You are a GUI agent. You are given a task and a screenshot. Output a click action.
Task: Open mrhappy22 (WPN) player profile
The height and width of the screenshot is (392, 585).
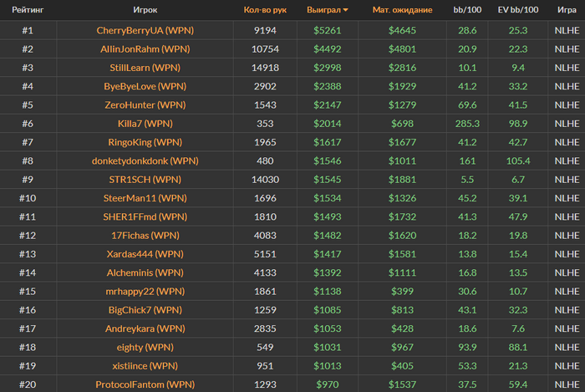pos(145,292)
